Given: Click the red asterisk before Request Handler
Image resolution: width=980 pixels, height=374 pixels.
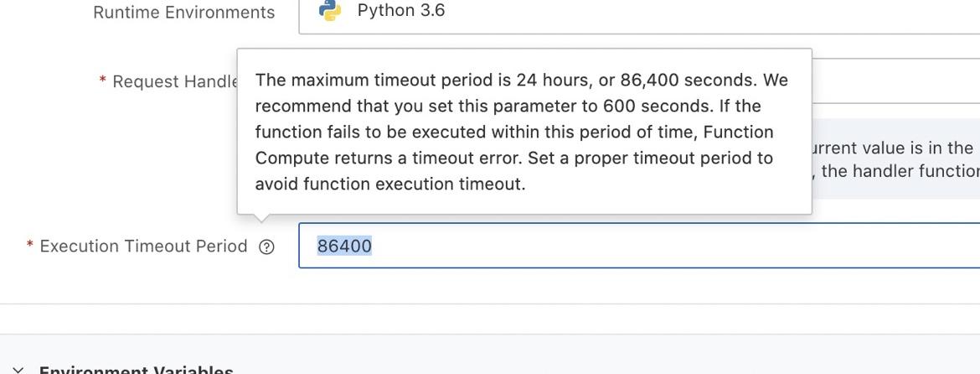Looking at the screenshot, I should (x=102, y=82).
